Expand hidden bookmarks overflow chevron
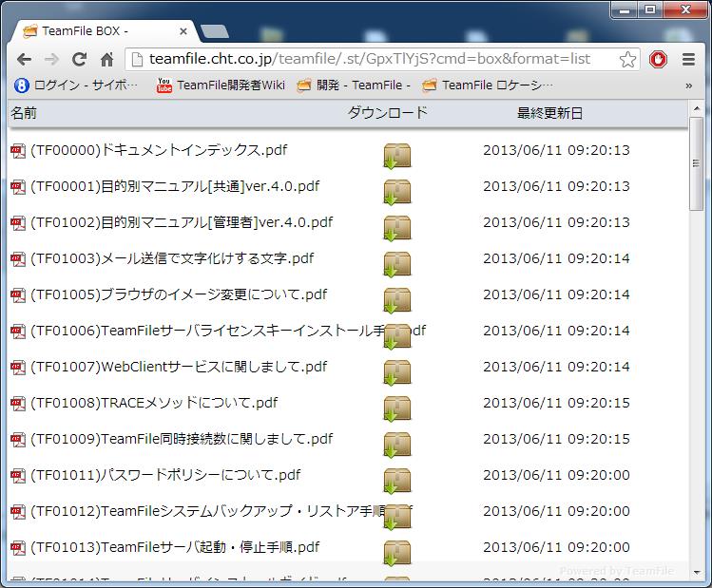712x588 pixels. pos(688,85)
